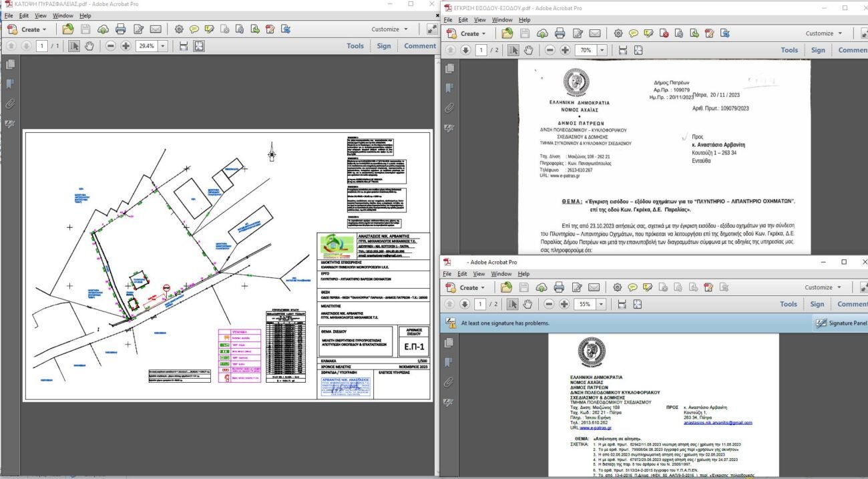
Task: Open the Signature Panel button
Action: pyautogui.click(x=840, y=323)
